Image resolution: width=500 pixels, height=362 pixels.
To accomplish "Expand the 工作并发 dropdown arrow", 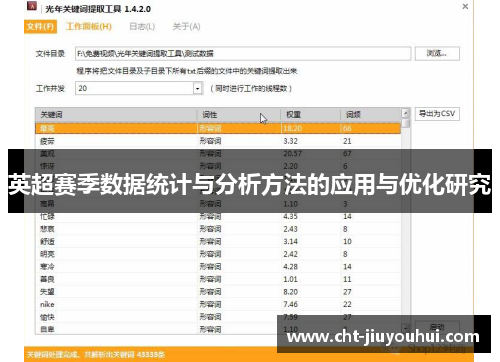I will click(x=198, y=88).
